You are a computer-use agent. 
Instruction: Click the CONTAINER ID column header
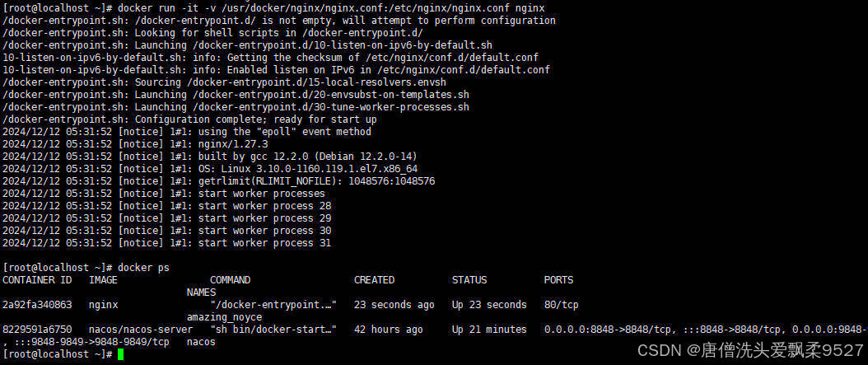point(37,280)
